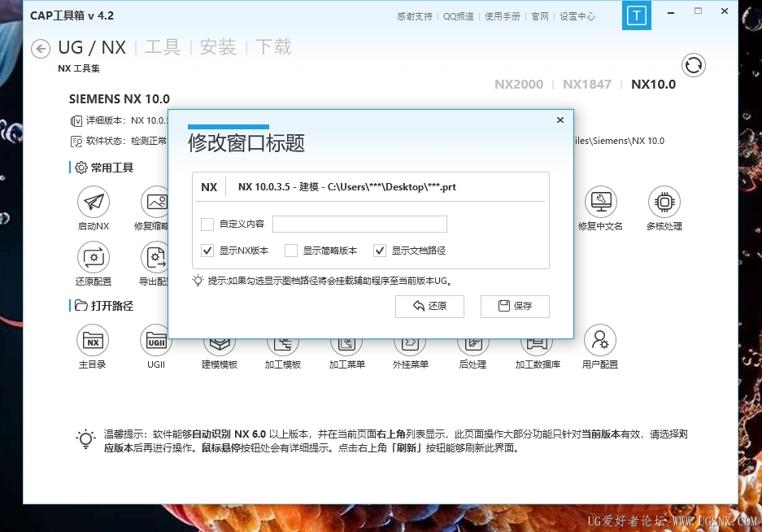Open the 下载 top tab

point(273,48)
